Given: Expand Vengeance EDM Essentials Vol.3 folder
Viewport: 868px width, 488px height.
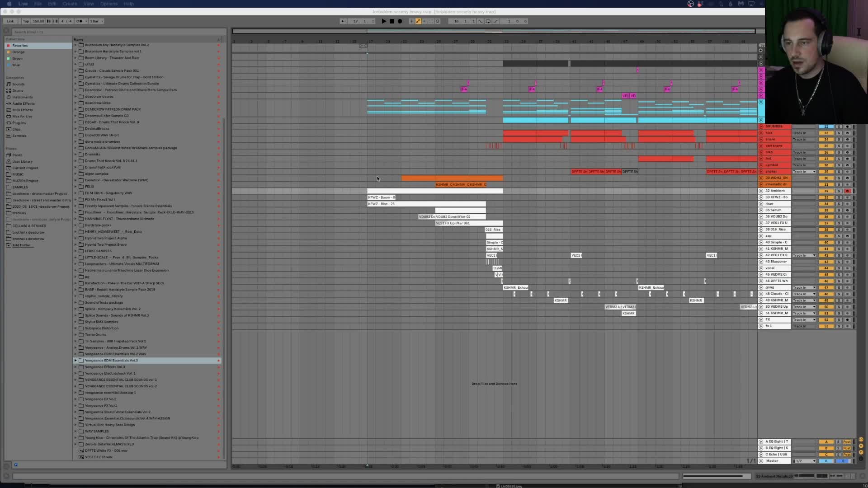Looking at the screenshot, I should click(75, 361).
